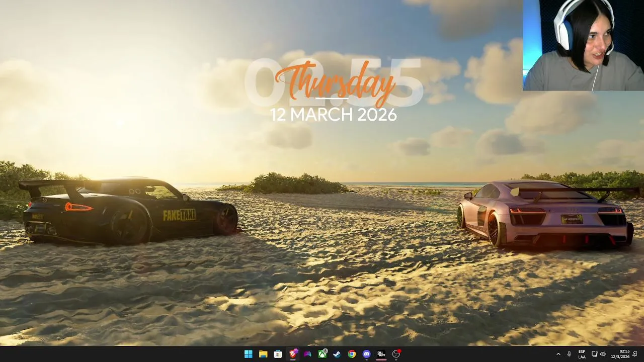This screenshot has width=644, height=362.
Task: Open the volume speaker tray icon
Action: click(603, 354)
